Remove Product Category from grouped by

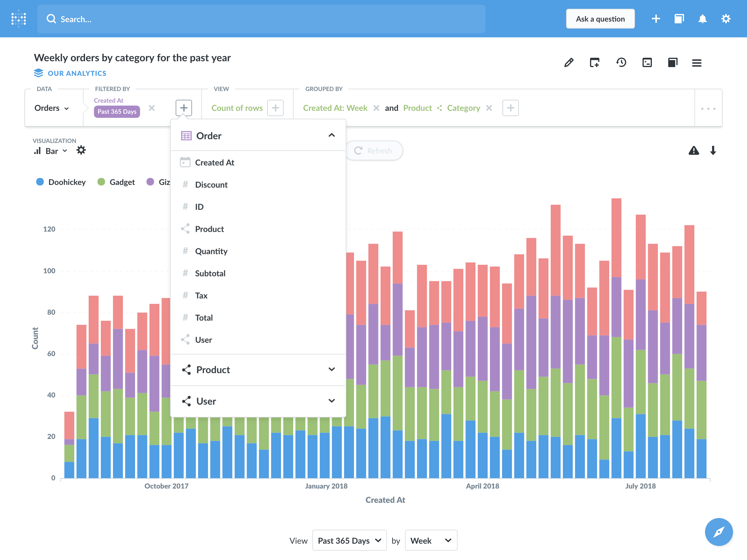click(x=489, y=108)
